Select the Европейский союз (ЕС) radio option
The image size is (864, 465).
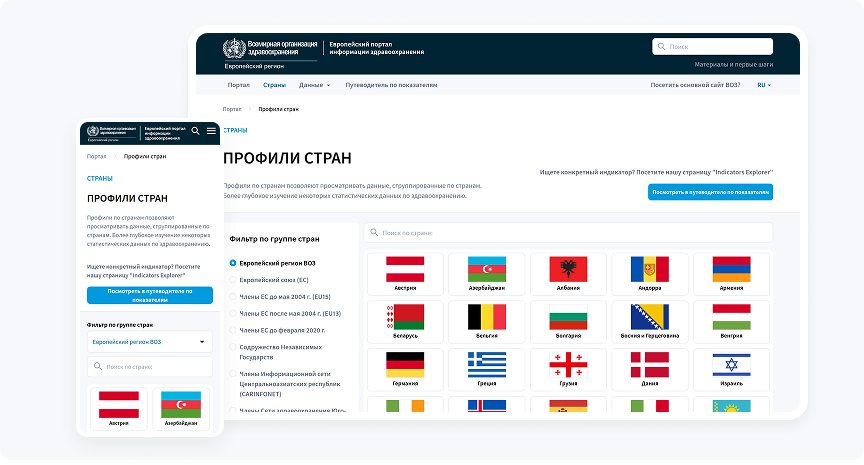(x=233, y=279)
